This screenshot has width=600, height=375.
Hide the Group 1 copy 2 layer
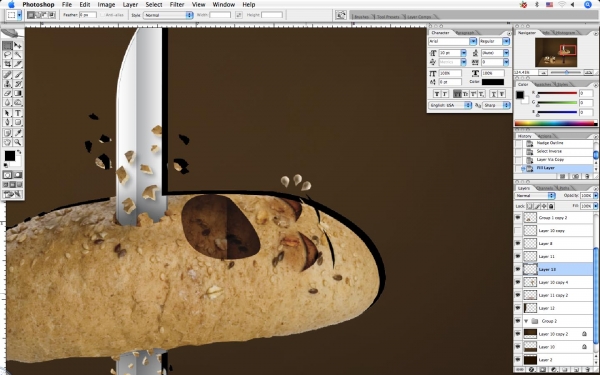click(x=518, y=217)
